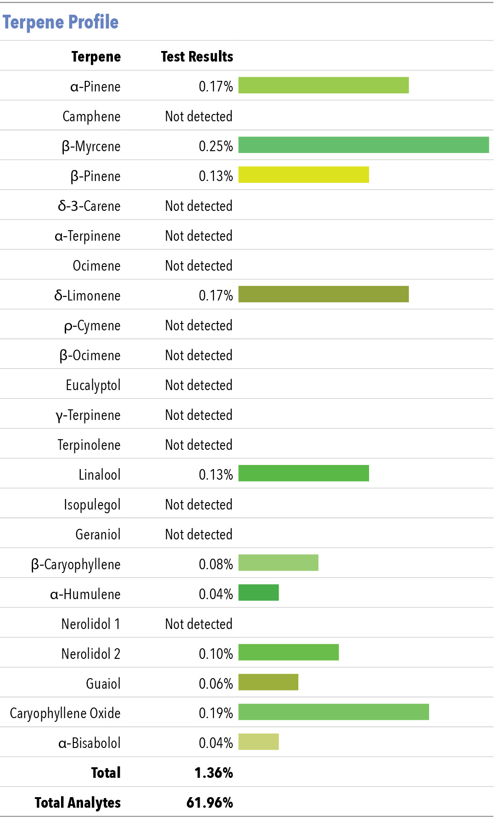Select the Terpinolene row label
Screen dimensions: 504x827
(x=89, y=445)
